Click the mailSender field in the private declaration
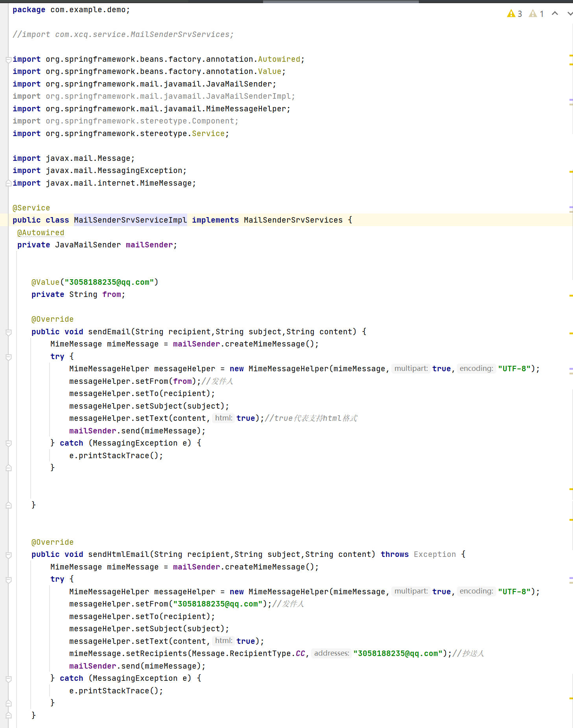 [x=149, y=245]
